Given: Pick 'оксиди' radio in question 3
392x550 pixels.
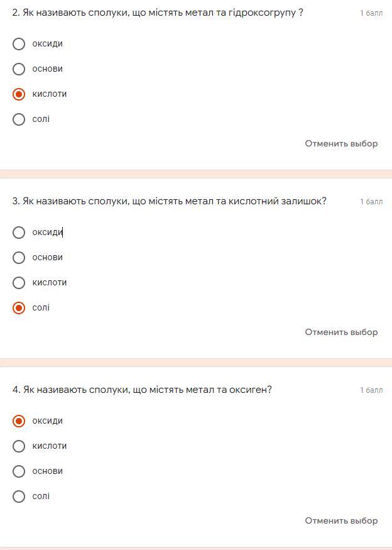Looking at the screenshot, I should (x=19, y=233).
